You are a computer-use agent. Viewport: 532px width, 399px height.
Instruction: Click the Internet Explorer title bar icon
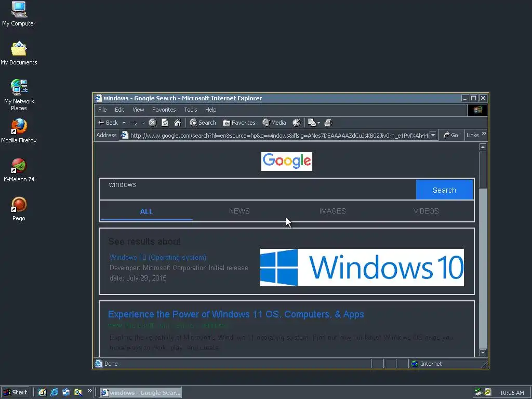coord(98,98)
